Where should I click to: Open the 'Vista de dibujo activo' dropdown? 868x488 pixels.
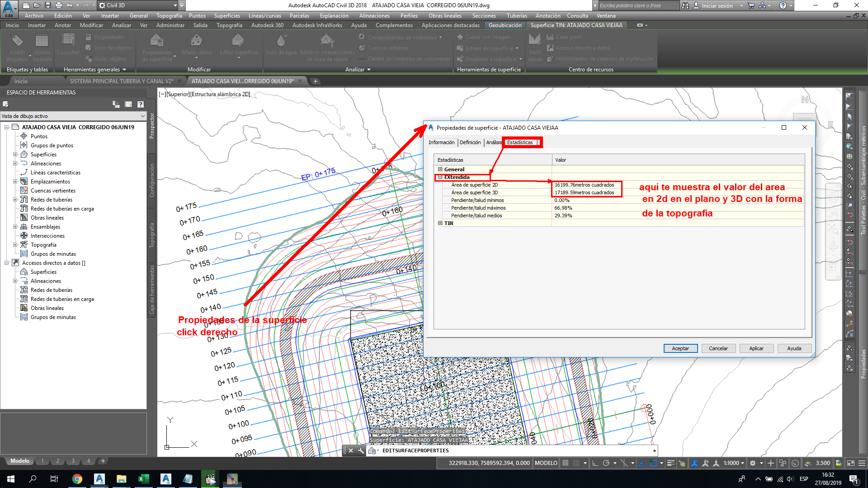pos(73,116)
